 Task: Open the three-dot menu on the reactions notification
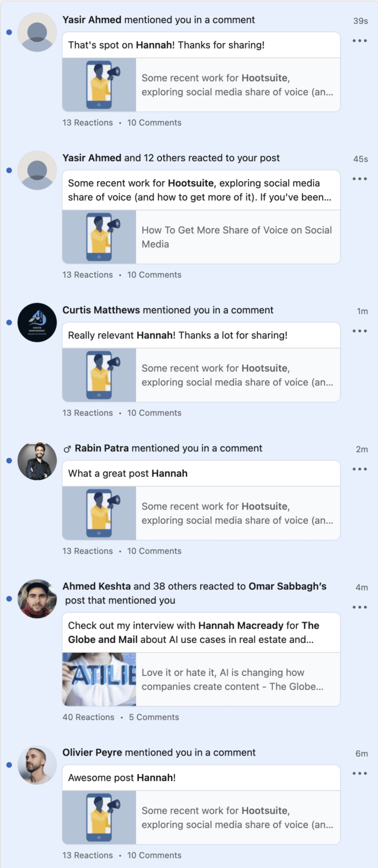click(360, 179)
